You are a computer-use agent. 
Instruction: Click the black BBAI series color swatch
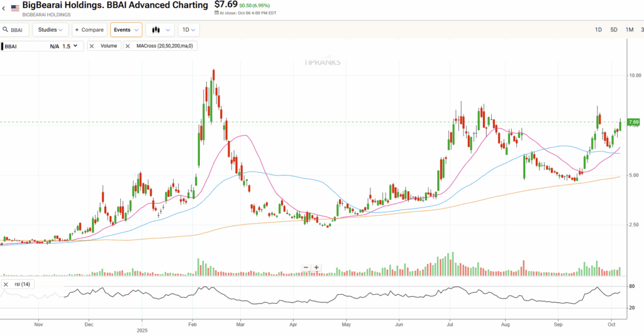2,46
